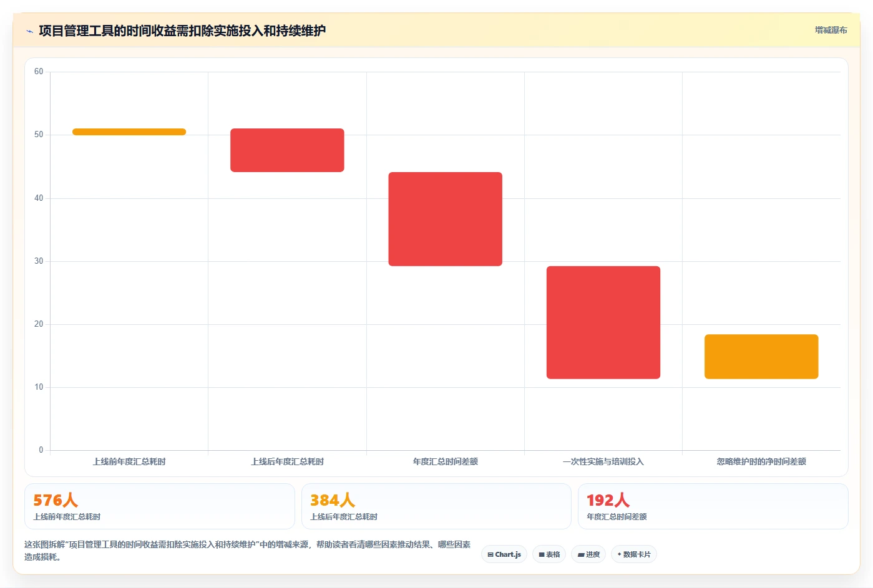Click the description paragraph starting 这张图拆解

click(248, 551)
